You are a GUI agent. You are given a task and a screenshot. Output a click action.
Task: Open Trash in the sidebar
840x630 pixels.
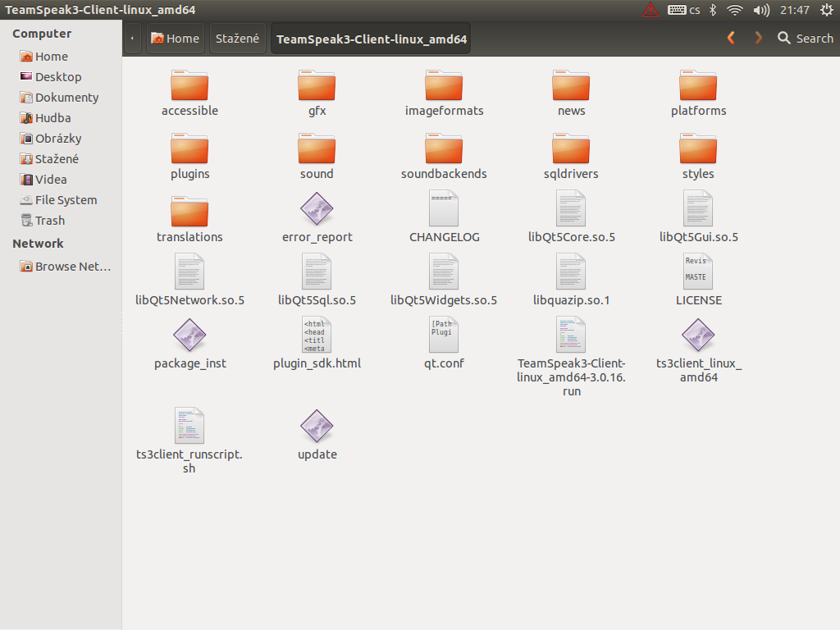click(x=49, y=220)
